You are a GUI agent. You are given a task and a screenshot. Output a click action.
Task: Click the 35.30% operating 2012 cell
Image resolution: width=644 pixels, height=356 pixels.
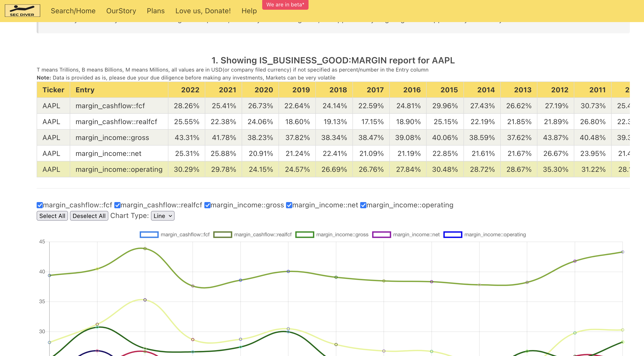[x=556, y=169]
